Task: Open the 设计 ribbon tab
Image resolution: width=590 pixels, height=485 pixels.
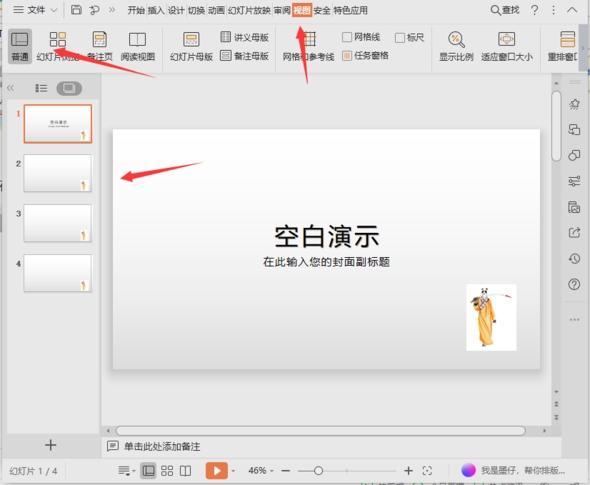Action: click(176, 10)
